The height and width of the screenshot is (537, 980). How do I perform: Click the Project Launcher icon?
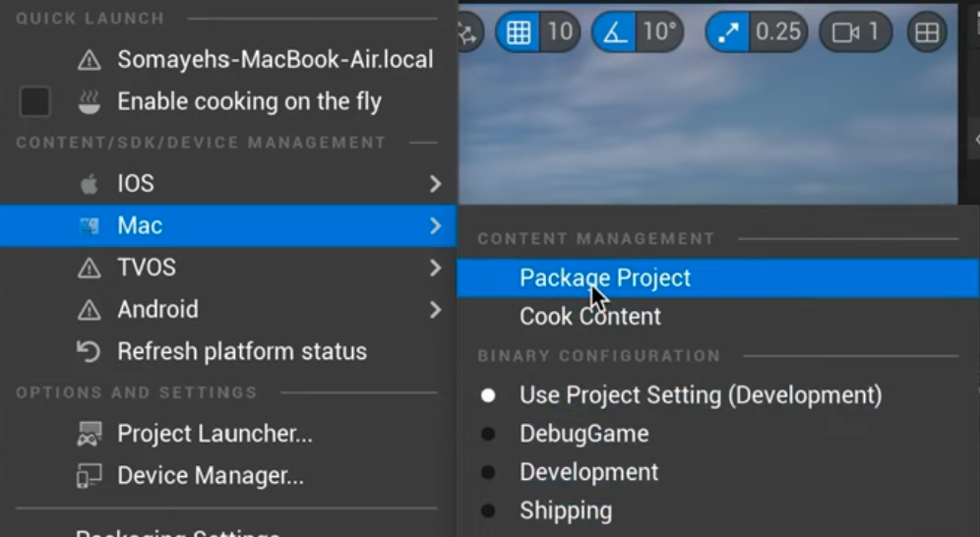click(90, 434)
